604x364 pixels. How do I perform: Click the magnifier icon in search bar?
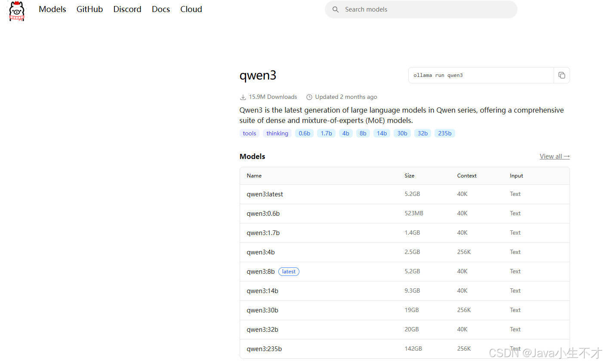point(336,9)
